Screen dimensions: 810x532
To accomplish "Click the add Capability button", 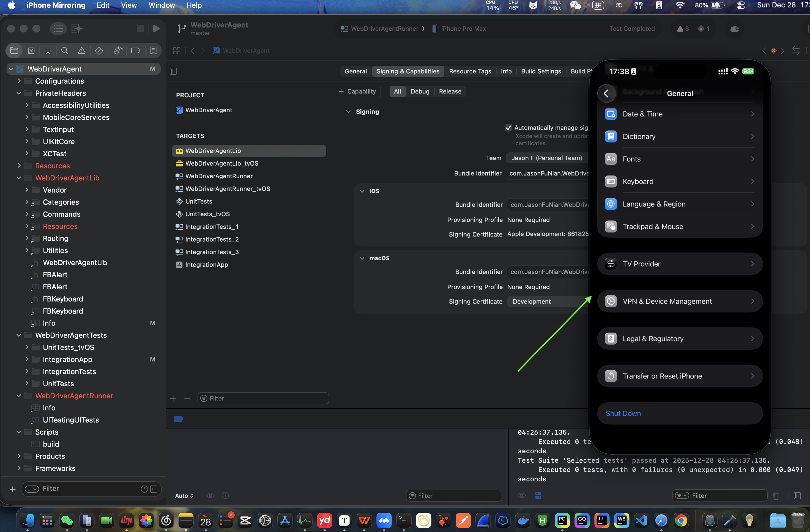I will [x=357, y=91].
